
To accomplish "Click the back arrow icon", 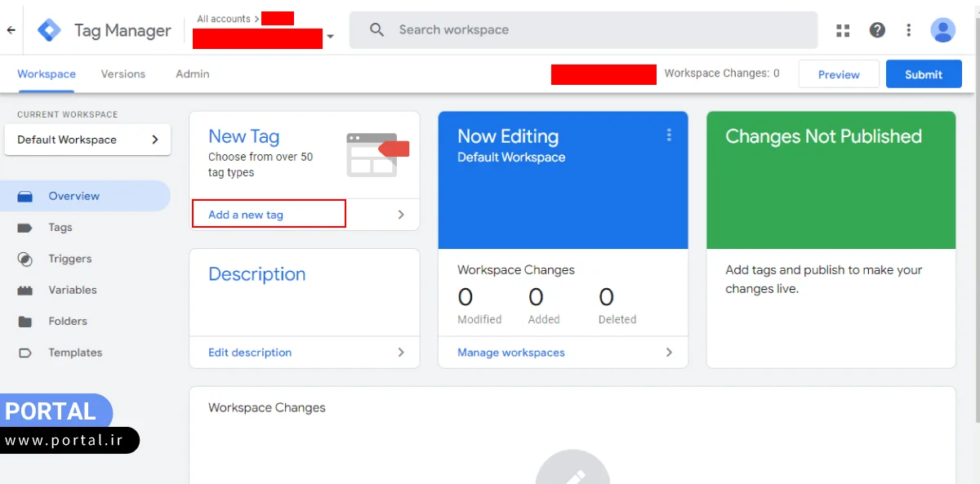I will tap(11, 30).
